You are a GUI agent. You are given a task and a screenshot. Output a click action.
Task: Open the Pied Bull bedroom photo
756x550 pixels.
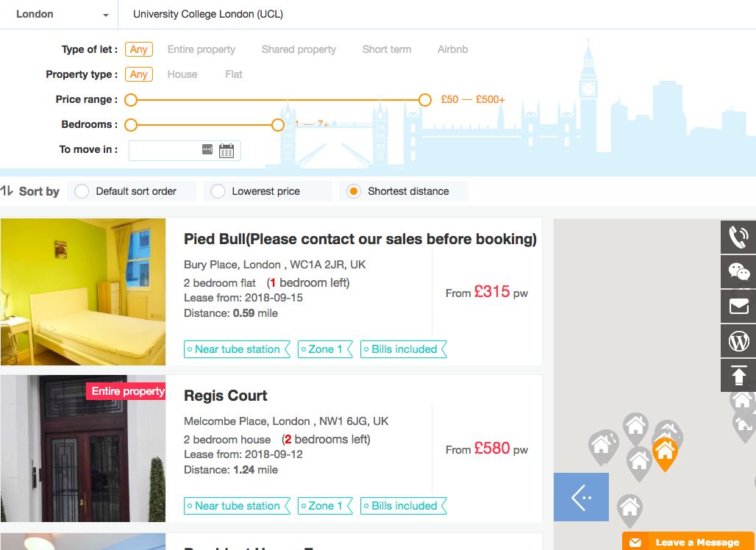[x=83, y=292]
